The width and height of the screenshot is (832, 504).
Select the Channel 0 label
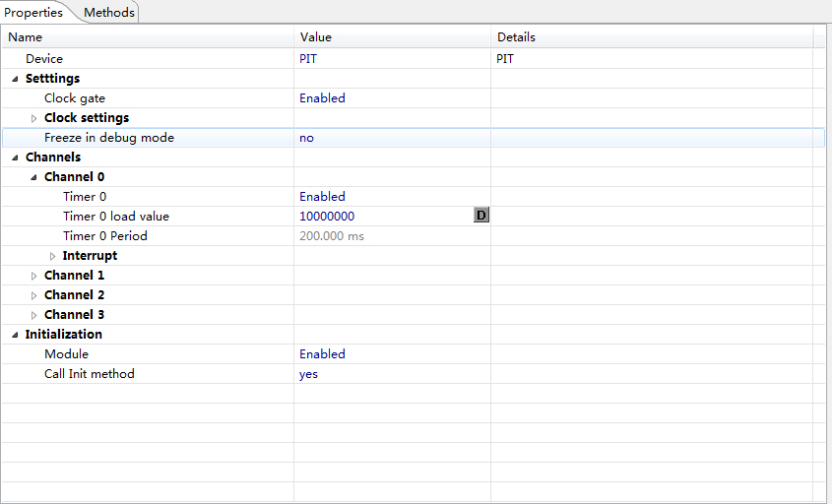point(74,176)
